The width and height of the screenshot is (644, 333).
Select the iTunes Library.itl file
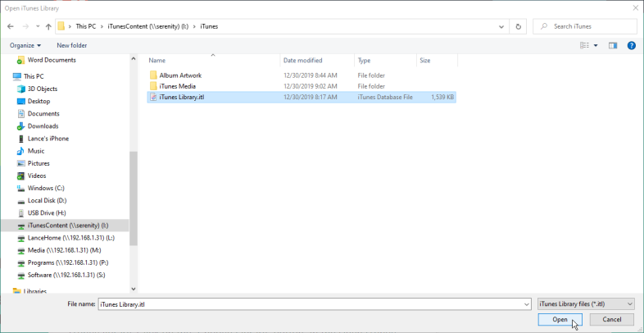(x=302, y=98)
